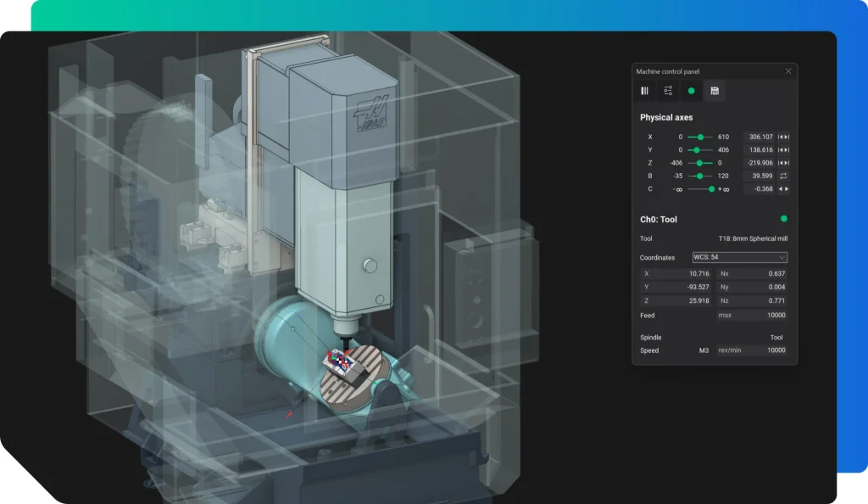Toggle the Ch0: Tool green status indicator
The image size is (868, 504).
(x=783, y=219)
